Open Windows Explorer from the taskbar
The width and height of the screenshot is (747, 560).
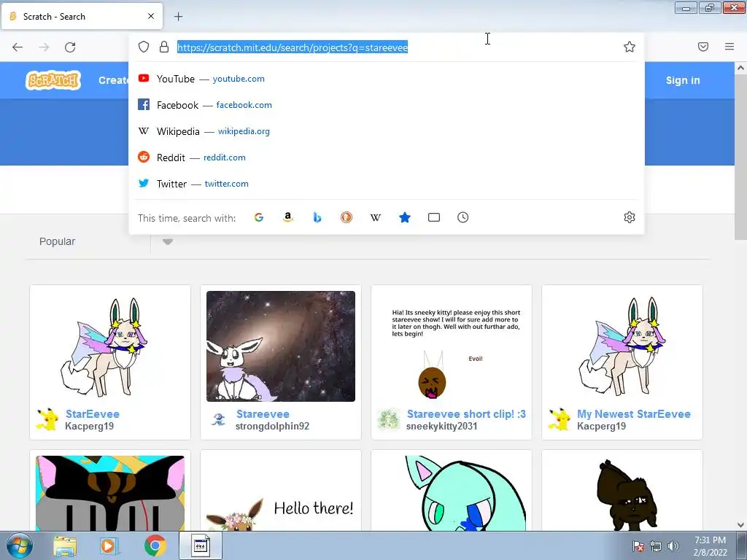pyautogui.click(x=65, y=546)
